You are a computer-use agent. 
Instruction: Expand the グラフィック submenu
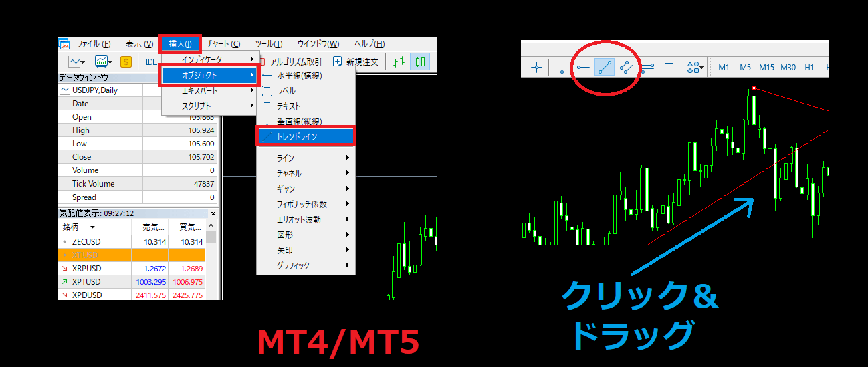point(306,265)
